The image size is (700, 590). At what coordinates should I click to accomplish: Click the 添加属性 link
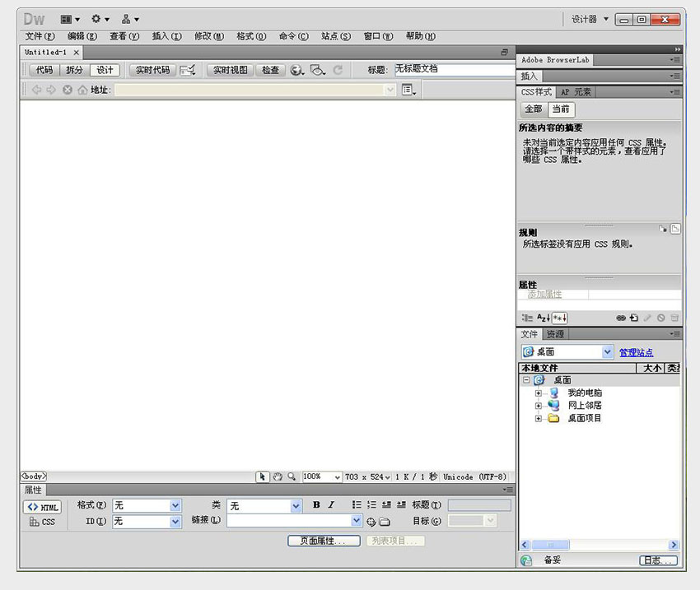(x=544, y=295)
